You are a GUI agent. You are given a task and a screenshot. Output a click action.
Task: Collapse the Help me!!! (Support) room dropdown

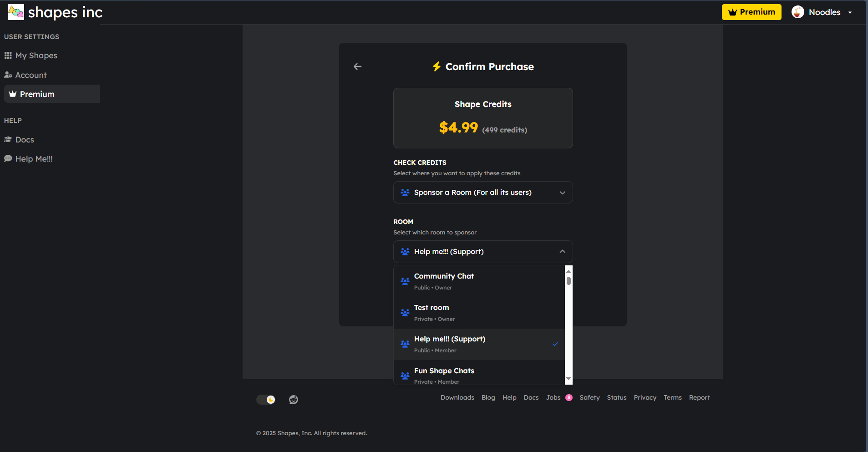tap(483, 252)
